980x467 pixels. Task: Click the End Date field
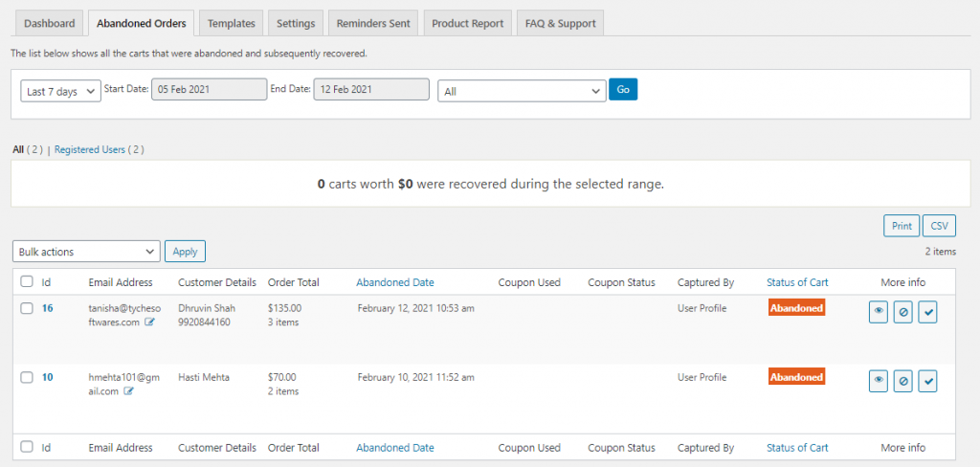coord(371,89)
